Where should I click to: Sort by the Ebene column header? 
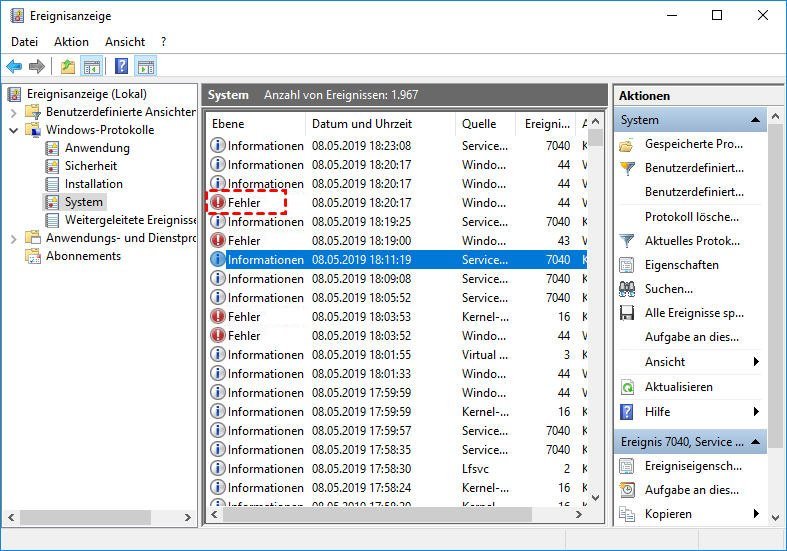point(255,124)
